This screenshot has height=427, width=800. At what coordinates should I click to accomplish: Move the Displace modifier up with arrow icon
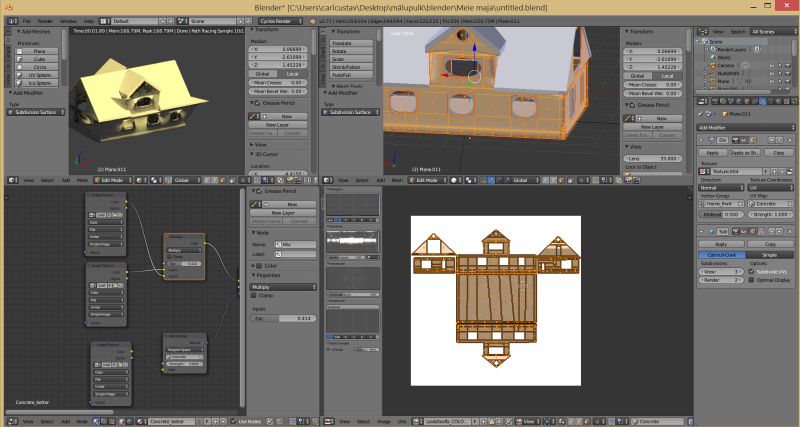(772, 140)
